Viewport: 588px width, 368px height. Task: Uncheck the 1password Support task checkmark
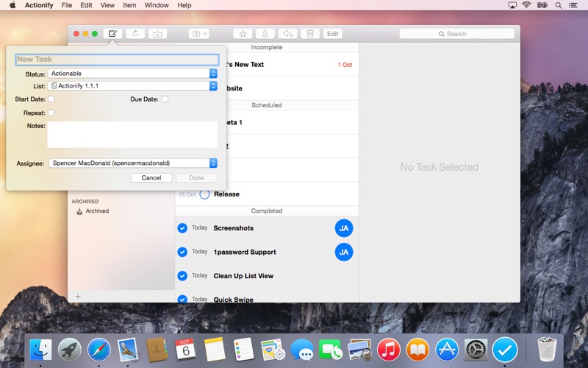[x=182, y=252]
